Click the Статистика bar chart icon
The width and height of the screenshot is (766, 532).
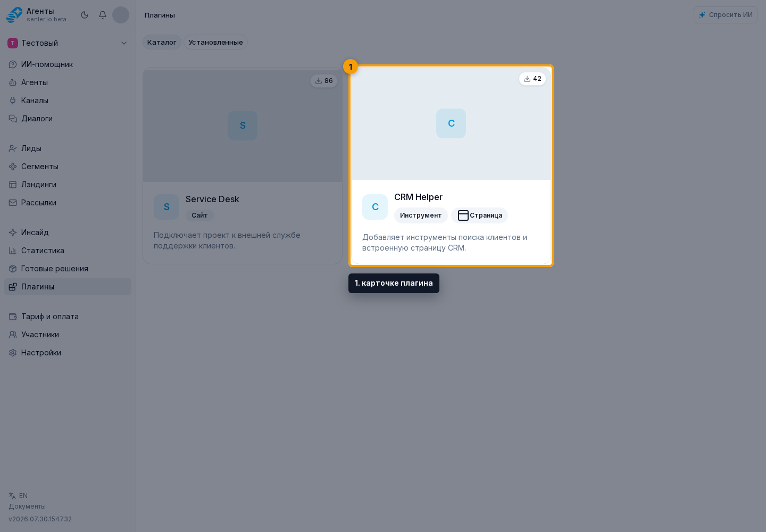point(13,251)
